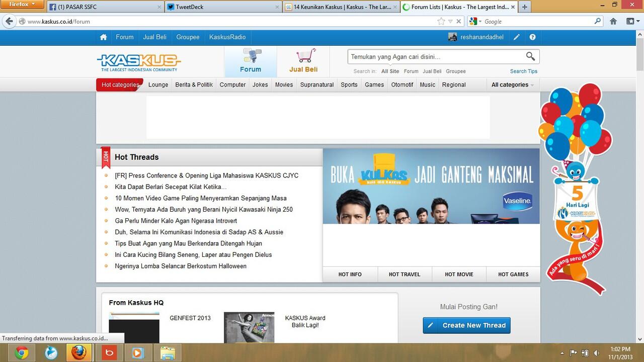Image resolution: width=644 pixels, height=362 pixels.
Task: Open Berita & Politik category
Action: (194, 84)
